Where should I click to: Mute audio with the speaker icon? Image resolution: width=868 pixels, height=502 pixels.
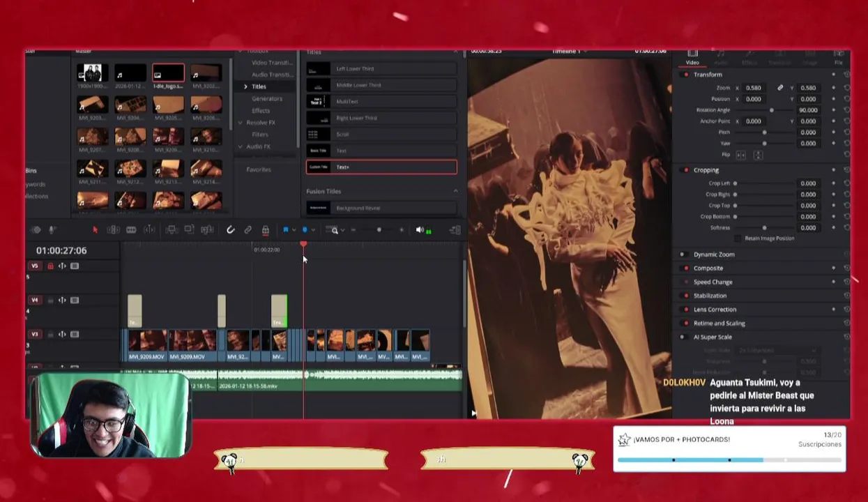pyautogui.click(x=420, y=229)
